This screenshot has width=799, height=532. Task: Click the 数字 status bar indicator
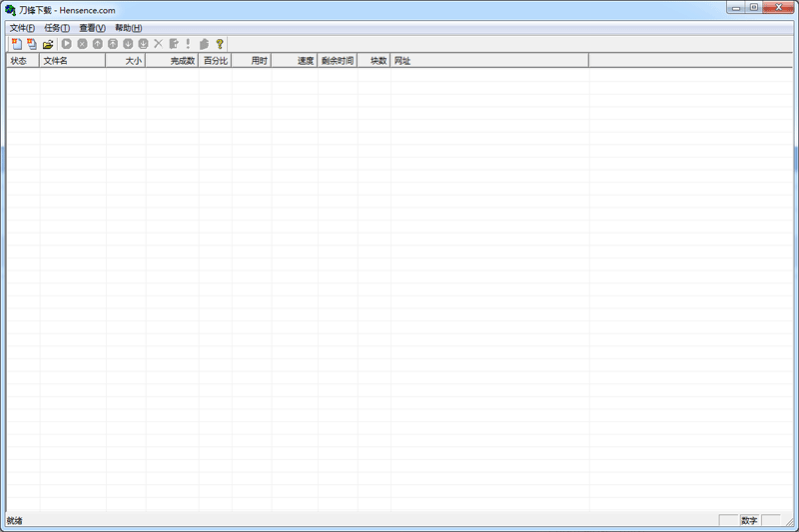[749, 520]
